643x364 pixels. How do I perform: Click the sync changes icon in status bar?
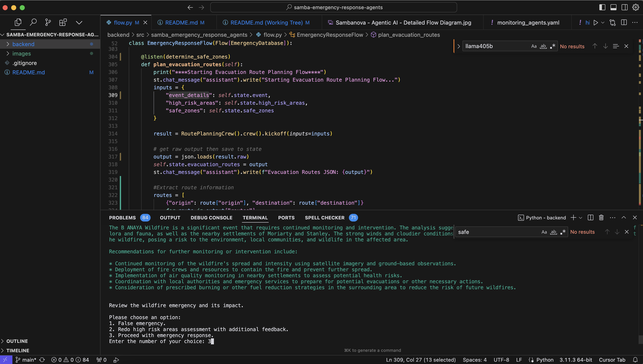[42, 360]
